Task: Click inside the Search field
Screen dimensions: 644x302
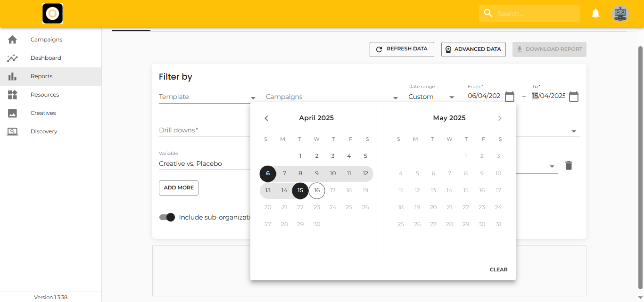Action: [529, 13]
